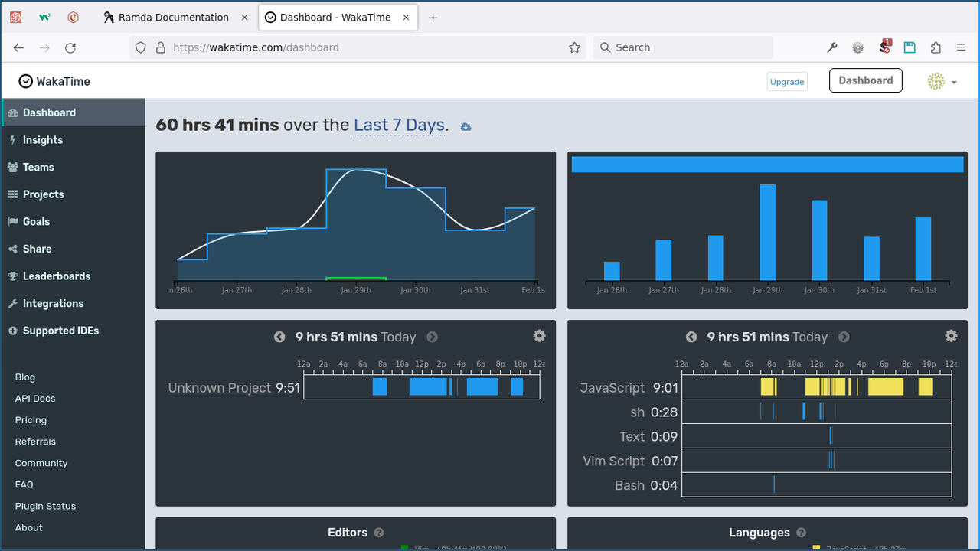This screenshot has width=980, height=551.
Task: Go to next day in Languages timeline panel
Action: tap(844, 337)
